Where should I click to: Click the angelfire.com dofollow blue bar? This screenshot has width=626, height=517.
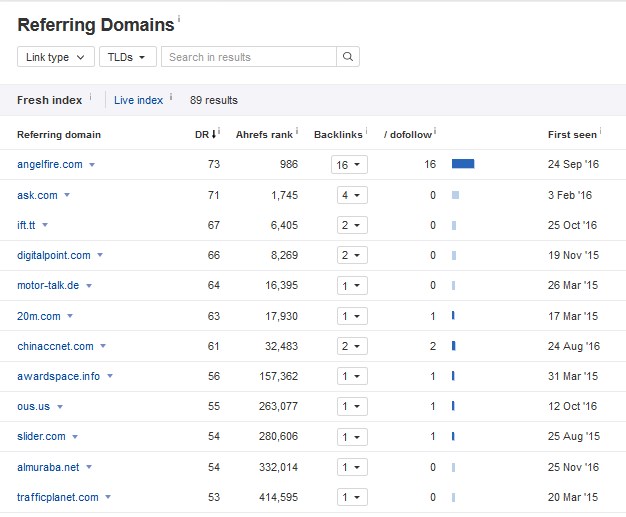463,164
